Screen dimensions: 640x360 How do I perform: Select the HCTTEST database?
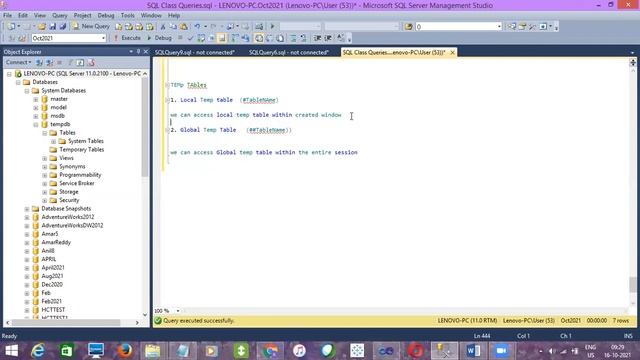point(53,310)
